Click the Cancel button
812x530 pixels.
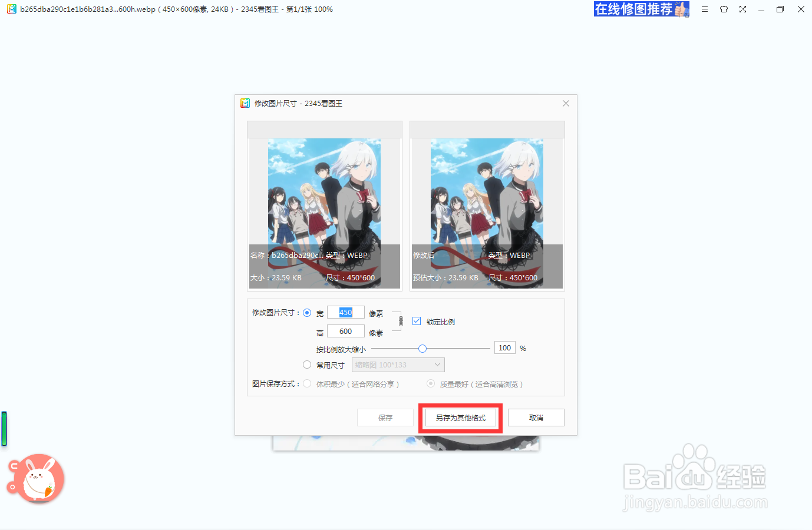coord(536,418)
